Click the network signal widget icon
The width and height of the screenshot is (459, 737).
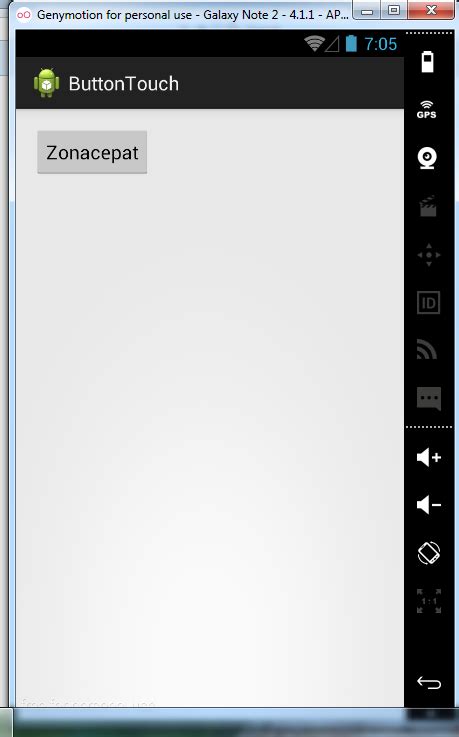pyautogui.click(x=427, y=349)
